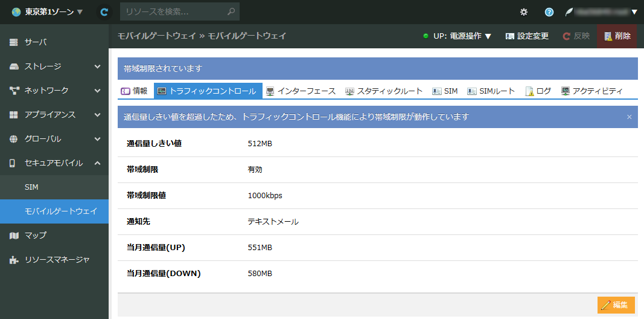Click the 反映 circular arrow icon

coord(566,36)
